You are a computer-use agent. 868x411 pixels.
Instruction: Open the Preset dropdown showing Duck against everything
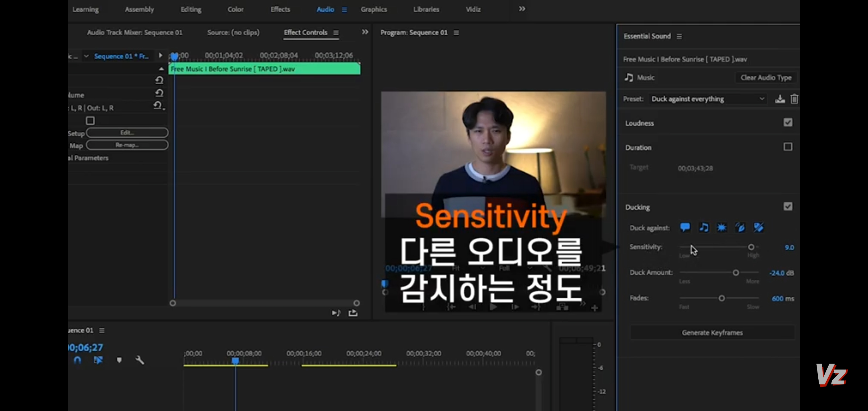pos(707,99)
